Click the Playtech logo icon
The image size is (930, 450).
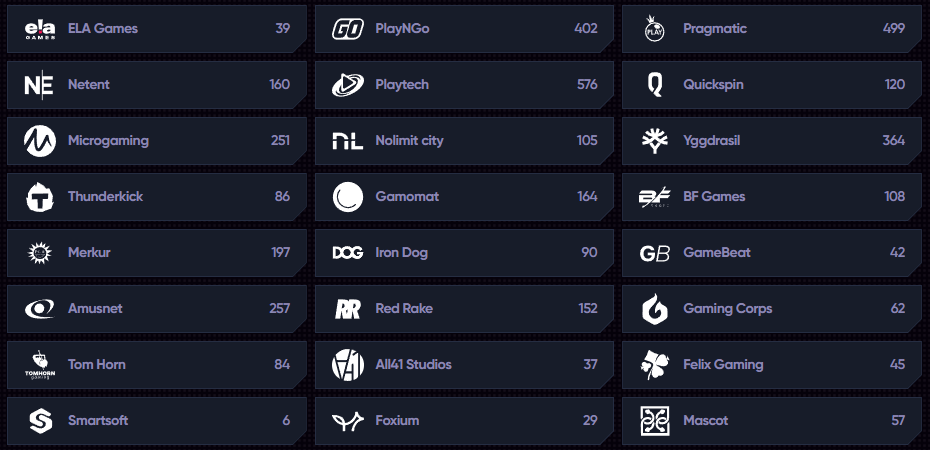(348, 85)
